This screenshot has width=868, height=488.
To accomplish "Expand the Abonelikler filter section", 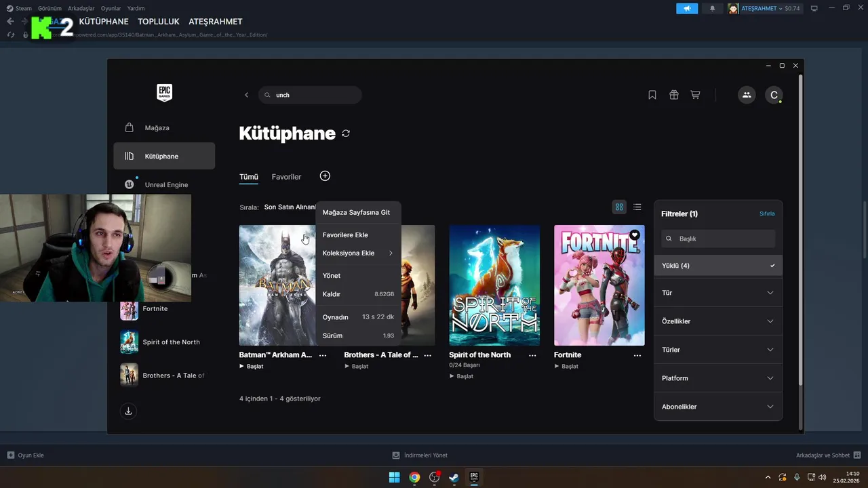I will (x=718, y=407).
